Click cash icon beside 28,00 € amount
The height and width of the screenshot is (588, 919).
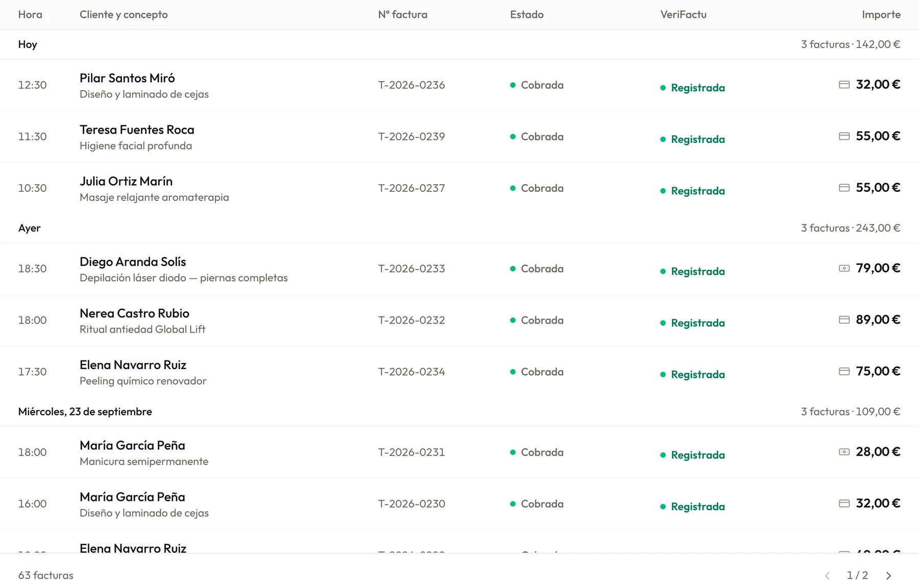click(844, 452)
